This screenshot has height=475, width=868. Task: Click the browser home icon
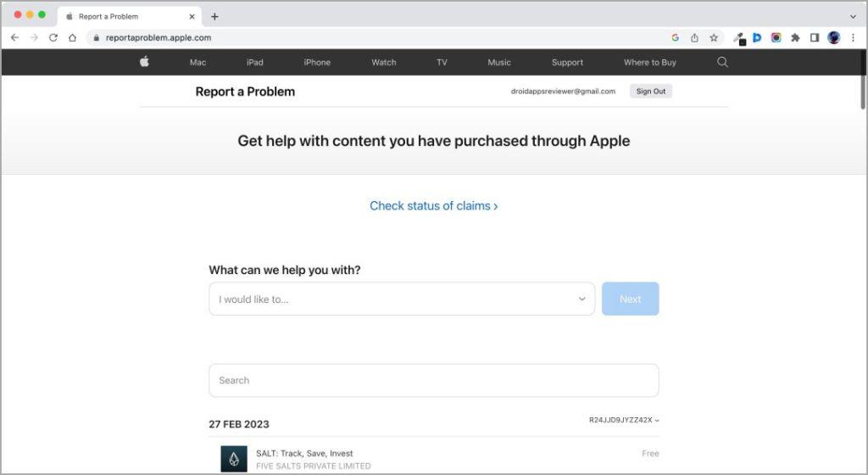point(73,37)
